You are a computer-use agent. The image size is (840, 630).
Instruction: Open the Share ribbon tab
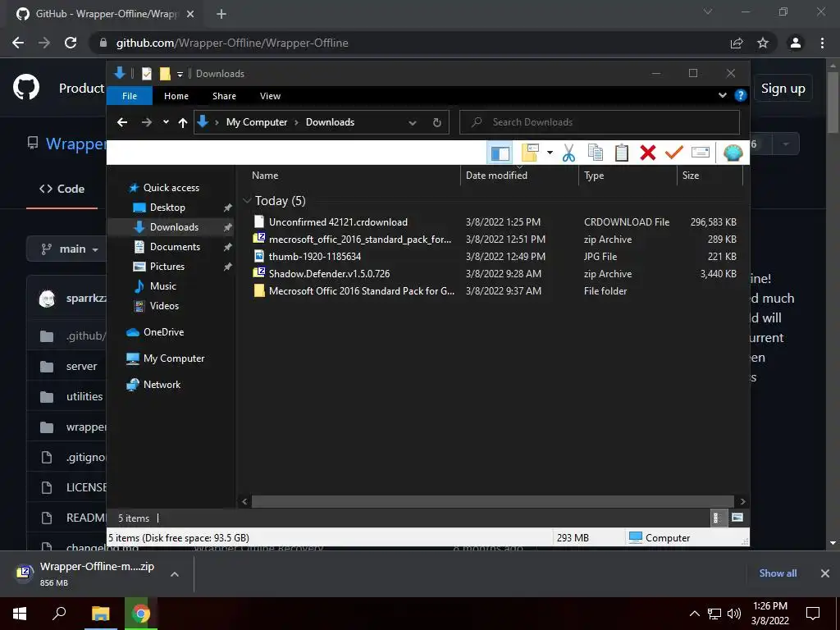tap(224, 96)
